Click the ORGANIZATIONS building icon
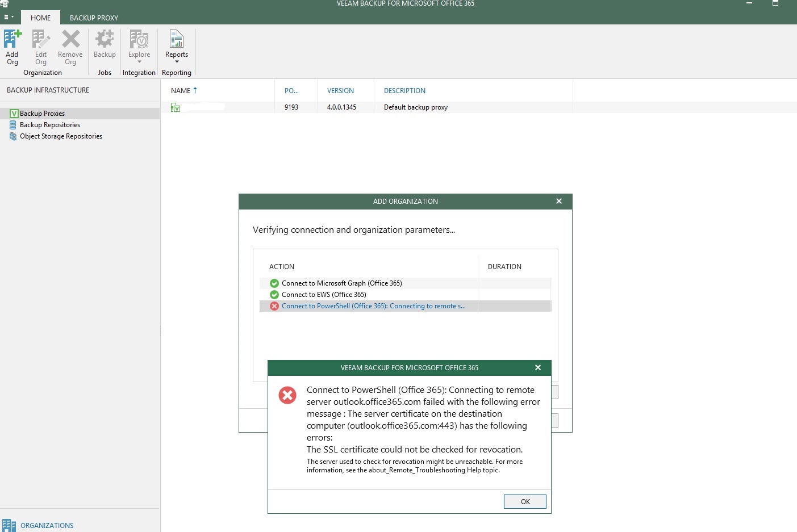 tap(9, 525)
